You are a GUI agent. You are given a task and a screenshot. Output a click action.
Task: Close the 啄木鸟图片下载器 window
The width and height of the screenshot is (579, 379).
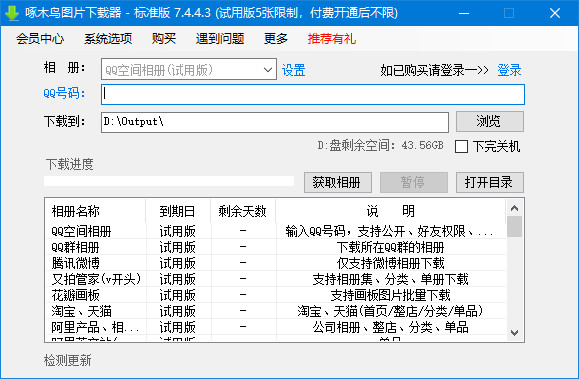(555, 13)
